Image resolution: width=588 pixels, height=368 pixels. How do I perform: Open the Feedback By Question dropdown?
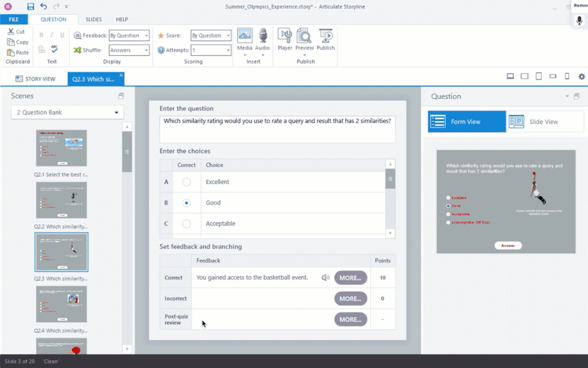coord(129,35)
